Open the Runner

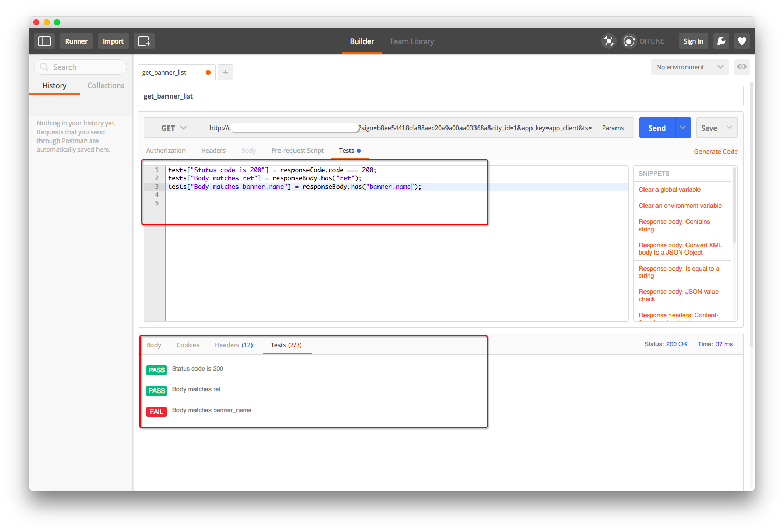pos(76,41)
